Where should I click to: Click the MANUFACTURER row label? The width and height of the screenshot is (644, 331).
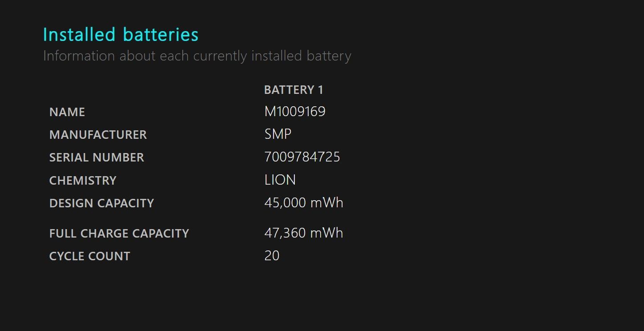pyautogui.click(x=98, y=135)
